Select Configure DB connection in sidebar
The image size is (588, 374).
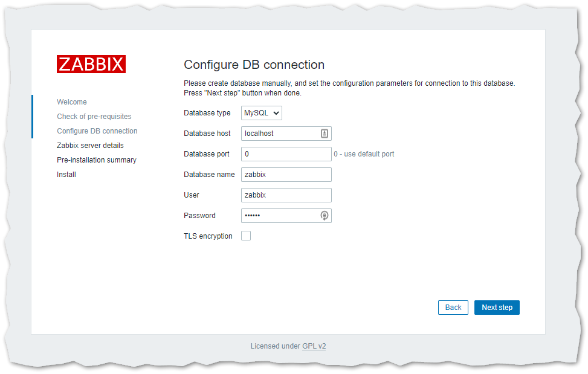coord(97,131)
